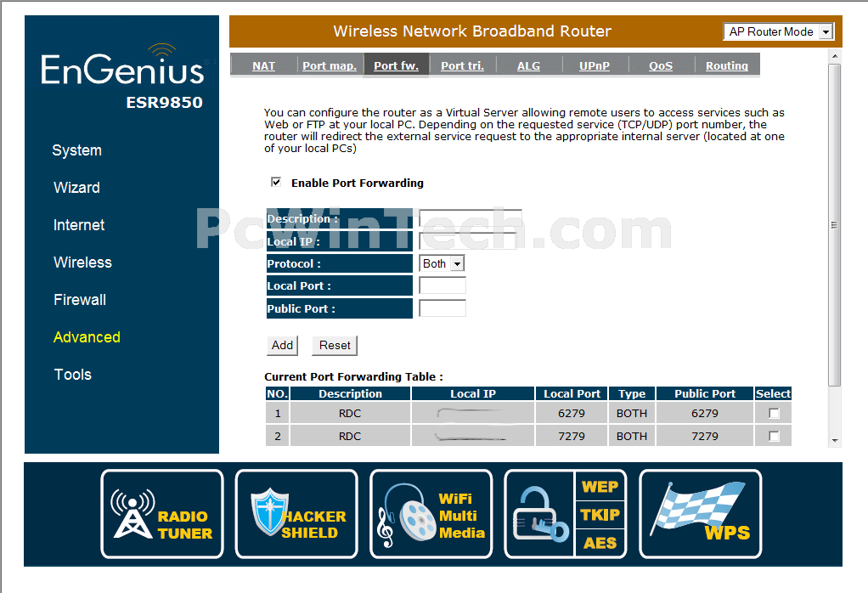Select the row 2 RDC 7279 checkbox
This screenshot has height=593, width=868.
click(x=774, y=437)
